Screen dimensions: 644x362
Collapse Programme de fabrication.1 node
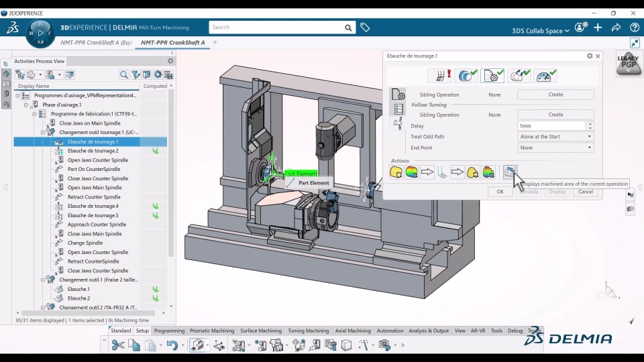[x=34, y=114]
